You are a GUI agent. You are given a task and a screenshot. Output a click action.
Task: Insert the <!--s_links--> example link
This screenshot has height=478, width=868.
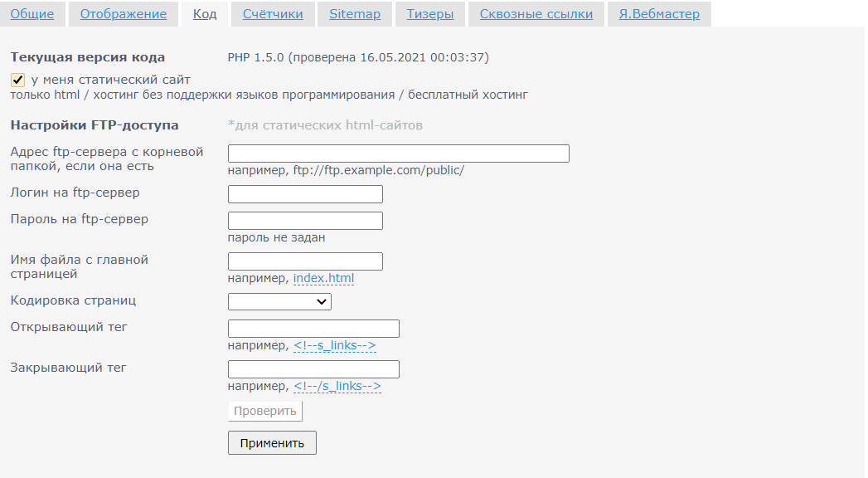(335, 345)
